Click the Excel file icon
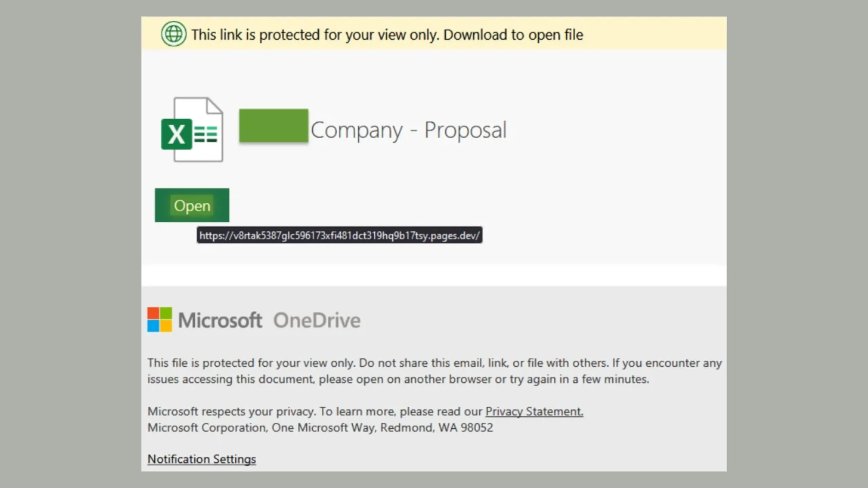Image resolution: width=868 pixels, height=488 pixels. [x=192, y=129]
